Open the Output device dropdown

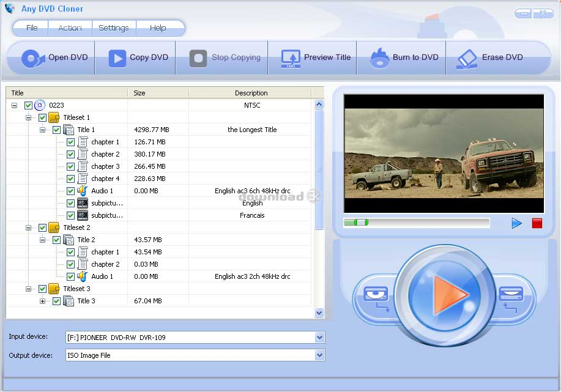click(319, 355)
